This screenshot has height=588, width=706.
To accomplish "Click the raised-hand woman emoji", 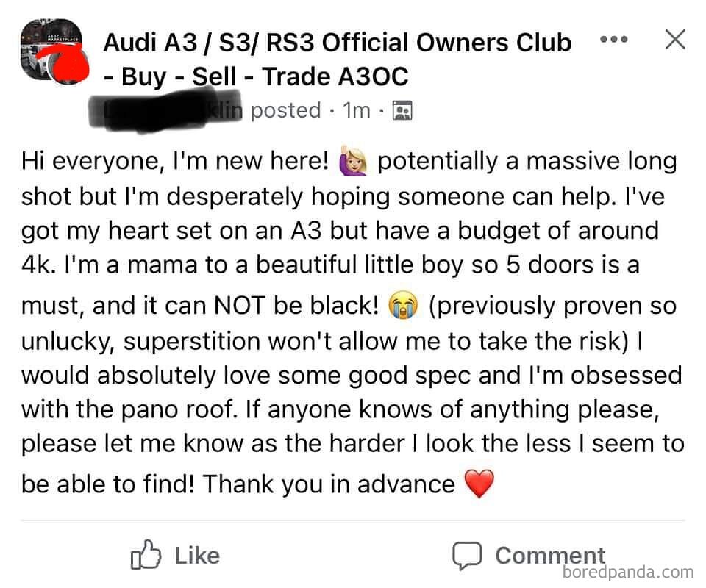I will pos(354,161).
